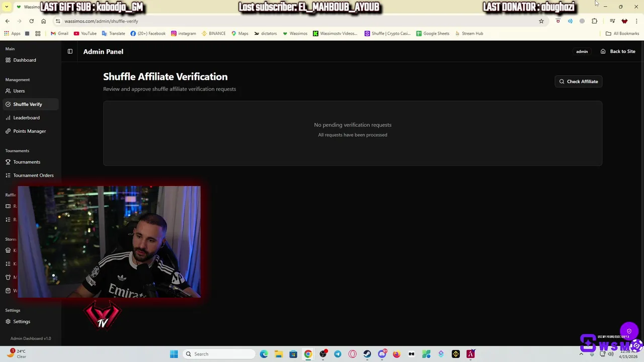Open the dictators bookmark

[265, 34]
